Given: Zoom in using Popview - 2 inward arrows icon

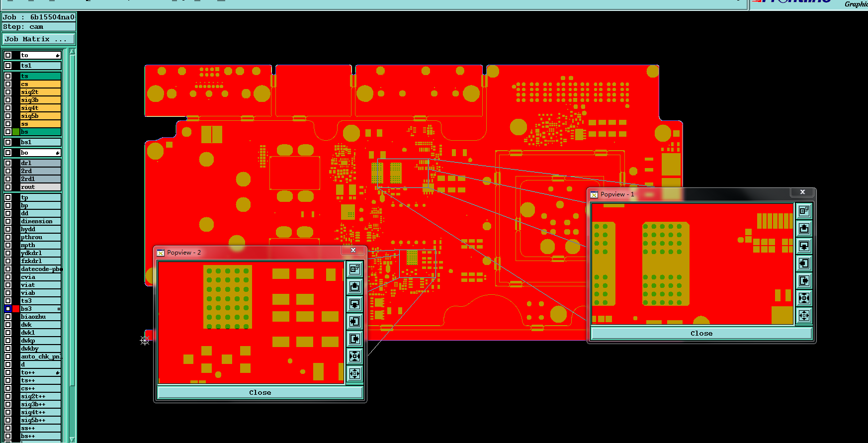Looking at the screenshot, I should click(354, 356).
